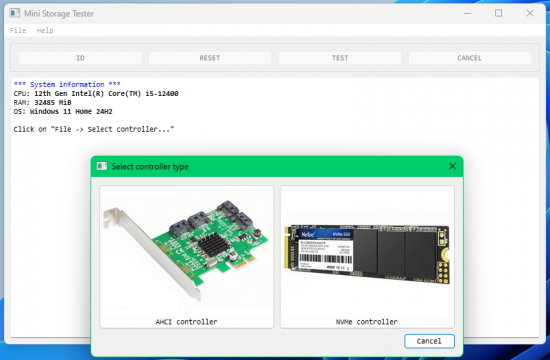Minimize the Mini Storage Tester window
The image size is (550, 360).
(468, 14)
